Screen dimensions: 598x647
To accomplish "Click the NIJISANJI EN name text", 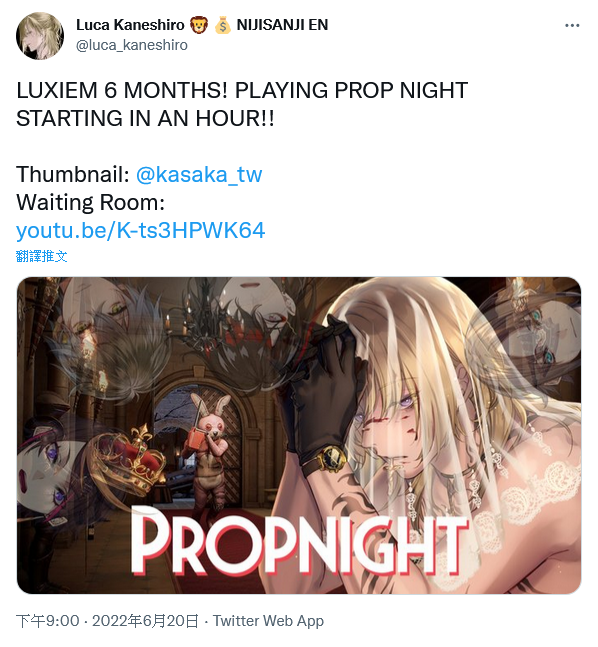I will [x=282, y=25].
